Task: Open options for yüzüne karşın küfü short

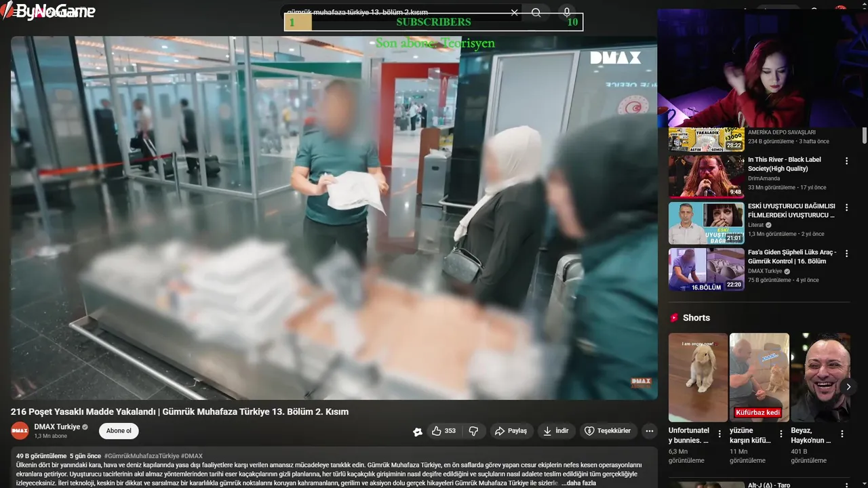Action: 781,434
